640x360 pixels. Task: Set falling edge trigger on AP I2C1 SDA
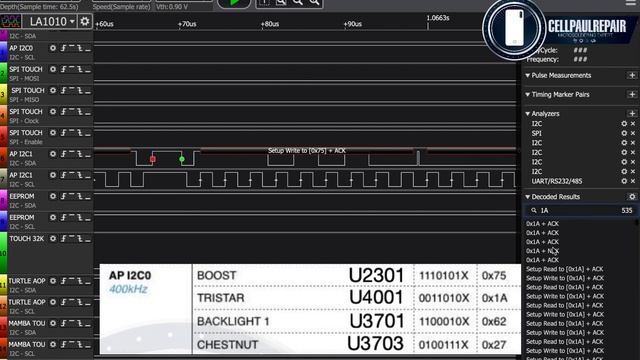point(80,154)
